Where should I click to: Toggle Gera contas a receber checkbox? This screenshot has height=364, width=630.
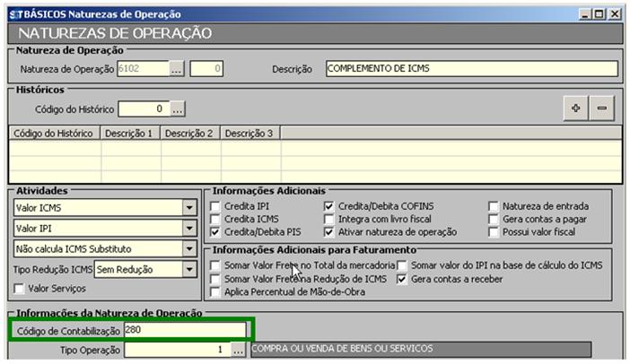[403, 279]
